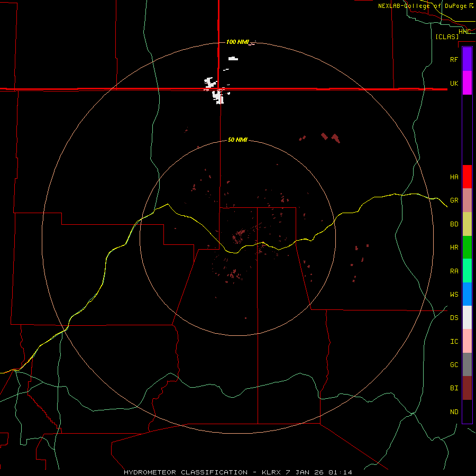Click the BI dark-red legend swatch

click(467, 388)
